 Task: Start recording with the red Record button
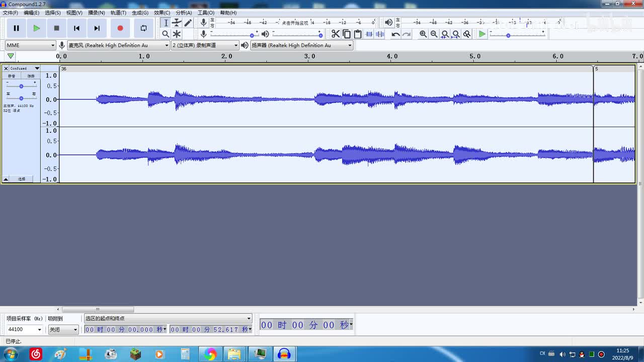(x=120, y=28)
